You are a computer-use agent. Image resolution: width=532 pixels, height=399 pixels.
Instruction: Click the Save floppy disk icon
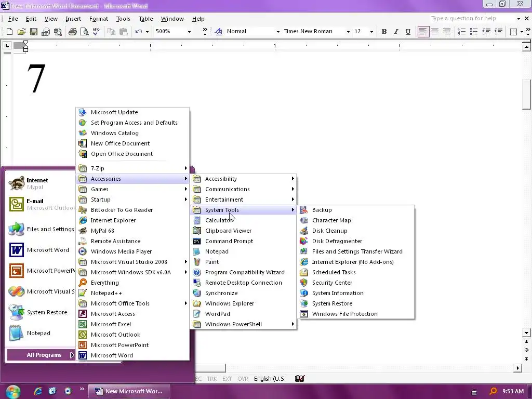[34, 32]
